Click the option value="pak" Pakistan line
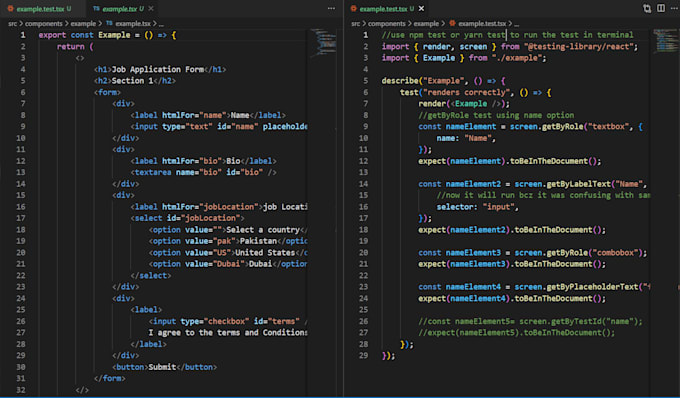The height and width of the screenshot is (398, 680). [x=228, y=241]
